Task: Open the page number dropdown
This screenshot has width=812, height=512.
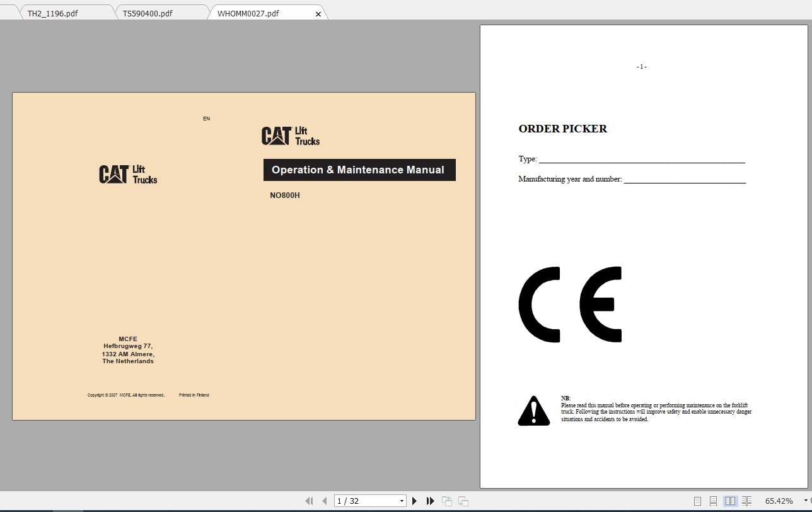Action: click(x=402, y=500)
